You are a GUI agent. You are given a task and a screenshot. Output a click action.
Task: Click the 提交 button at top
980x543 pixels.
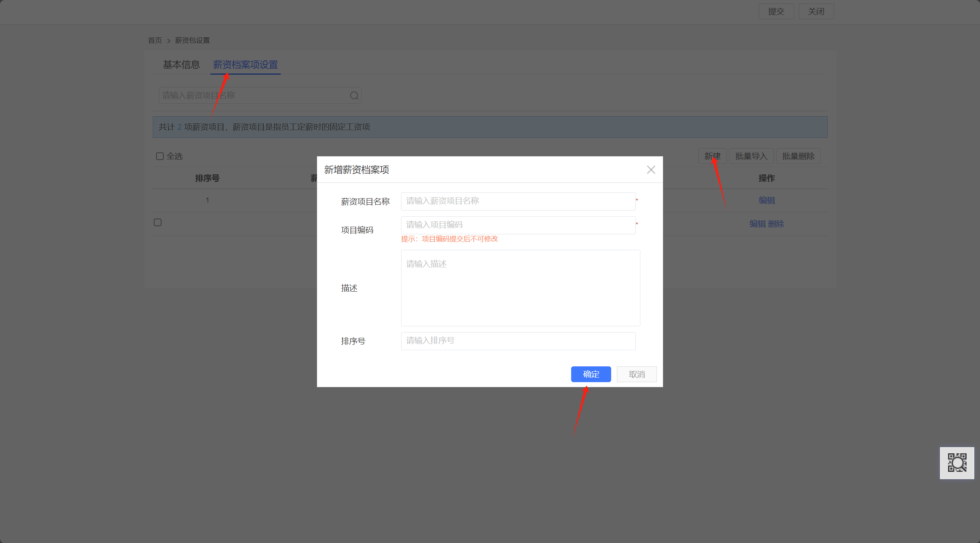[776, 12]
